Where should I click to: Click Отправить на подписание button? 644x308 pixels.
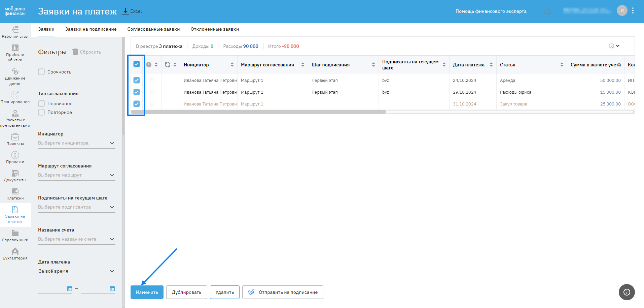click(283, 292)
